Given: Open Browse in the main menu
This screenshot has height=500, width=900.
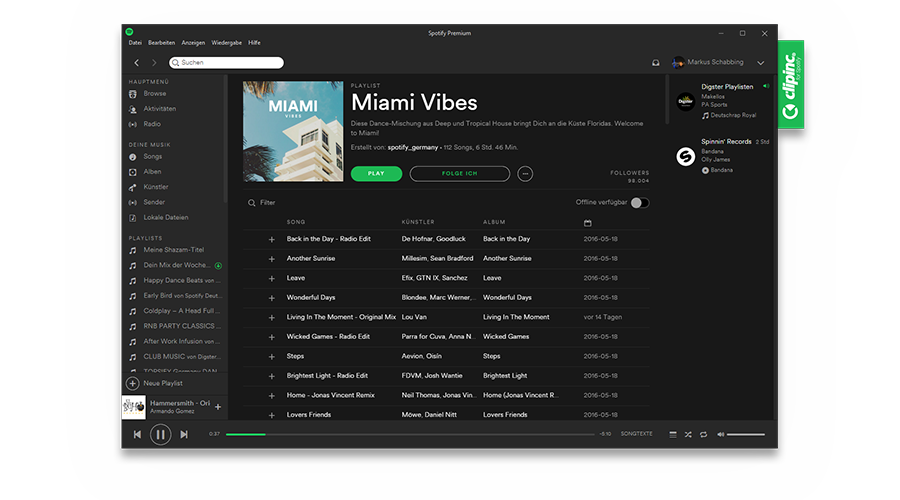Looking at the screenshot, I should 154,94.
